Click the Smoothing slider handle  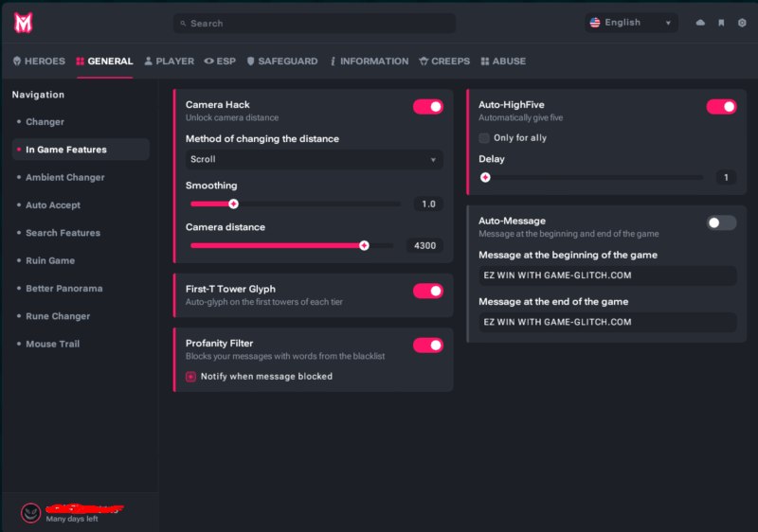(x=233, y=204)
